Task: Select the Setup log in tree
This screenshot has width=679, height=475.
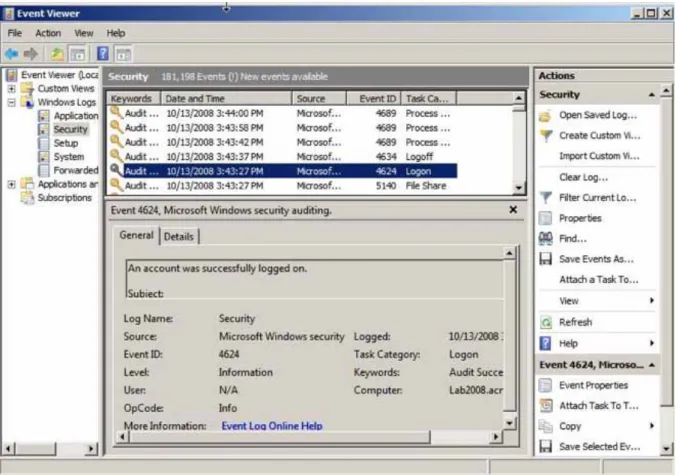Action: (66, 143)
